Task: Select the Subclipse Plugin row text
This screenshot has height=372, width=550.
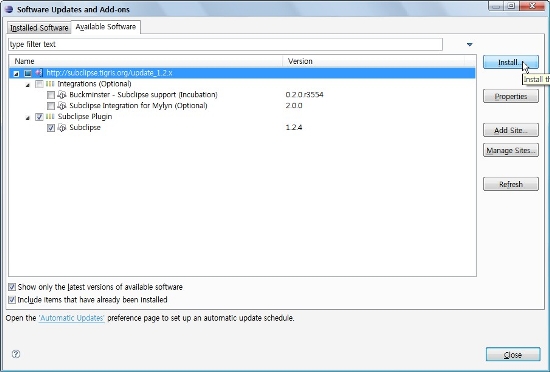Action: point(85,116)
